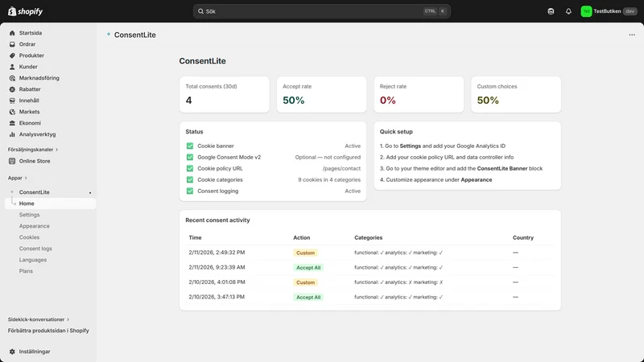Click the pin dot next to ConsentLite
The width and height of the screenshot is (644, 362).
tap(90, 192)
